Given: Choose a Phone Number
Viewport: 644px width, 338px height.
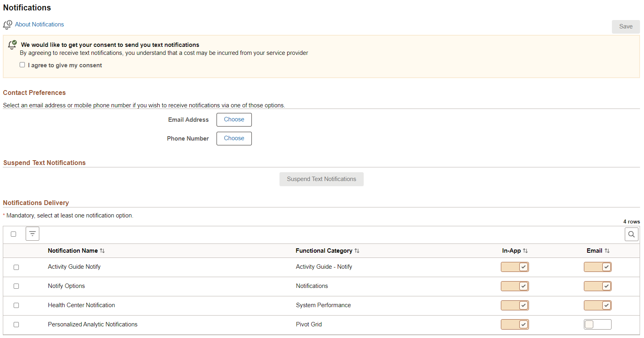Looking at the screenshot, I should point(234,139).
